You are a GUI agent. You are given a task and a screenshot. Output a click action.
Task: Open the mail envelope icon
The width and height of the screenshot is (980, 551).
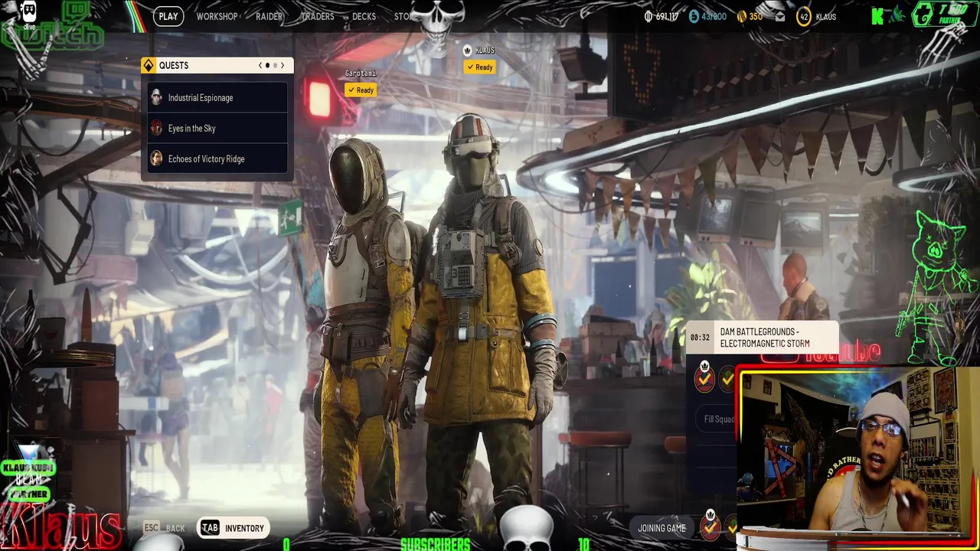pos(779,17)
